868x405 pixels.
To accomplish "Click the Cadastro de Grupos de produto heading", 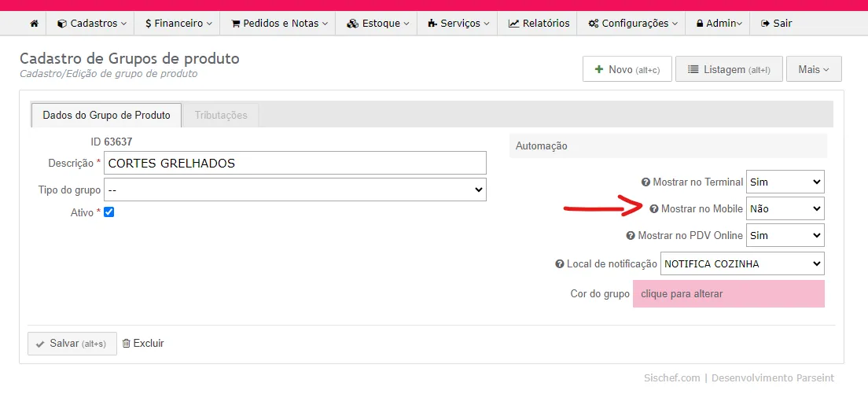I will (130, 58).
